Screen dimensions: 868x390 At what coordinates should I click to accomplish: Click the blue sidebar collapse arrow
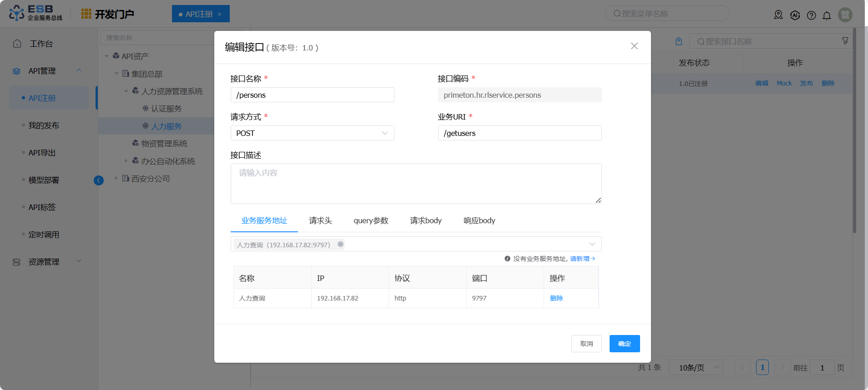pyautogui.click(x=99, y=180)
